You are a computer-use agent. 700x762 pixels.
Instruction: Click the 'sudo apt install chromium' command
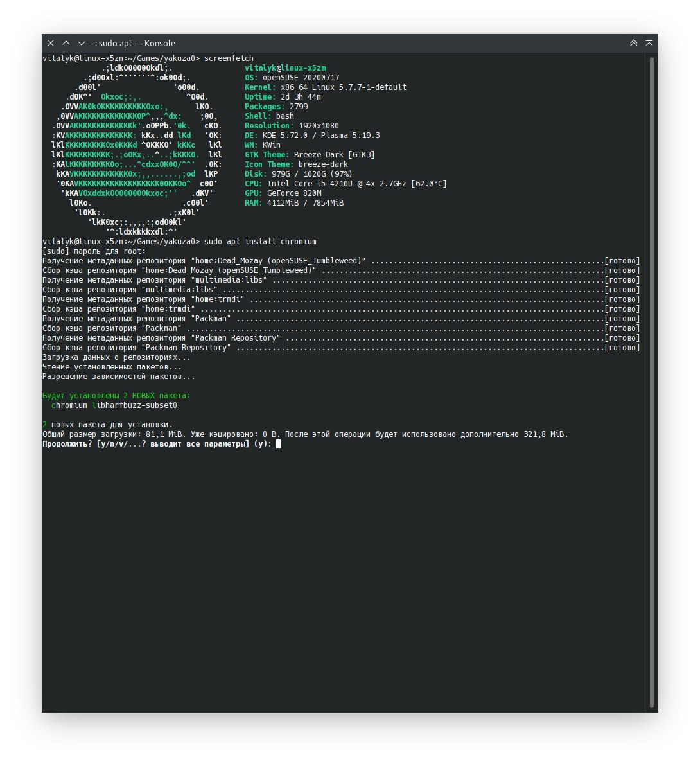click(x=260, y=242)
